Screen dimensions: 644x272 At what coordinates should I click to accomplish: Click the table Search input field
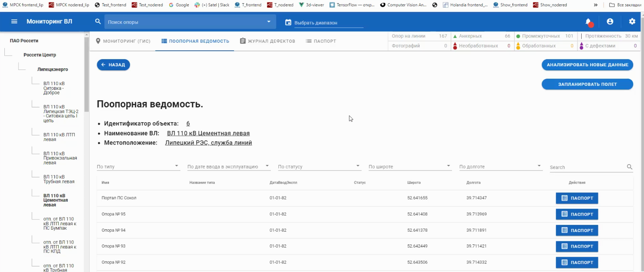pyautogui.click(x=587, y=167)
